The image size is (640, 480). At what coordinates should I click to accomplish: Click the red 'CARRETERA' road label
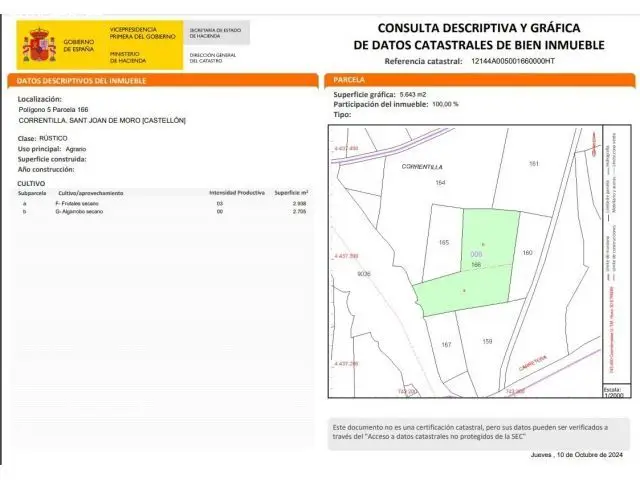click(533, 363)
